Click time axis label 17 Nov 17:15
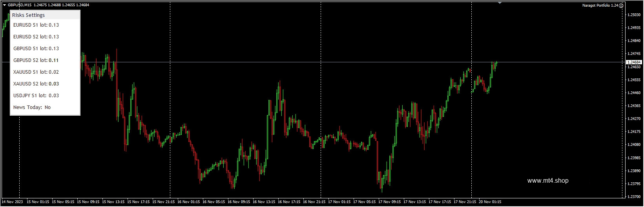 click(x=440, y=202)
